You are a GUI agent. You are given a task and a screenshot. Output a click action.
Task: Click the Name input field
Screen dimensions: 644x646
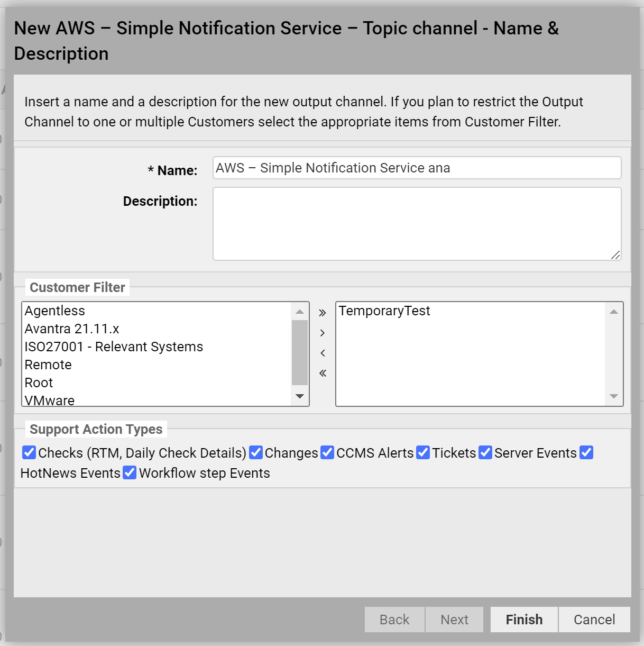(417, 168)
